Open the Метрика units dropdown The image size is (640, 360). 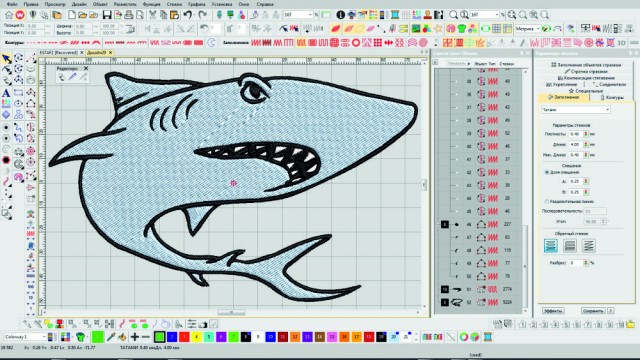(x=539, y=29)
